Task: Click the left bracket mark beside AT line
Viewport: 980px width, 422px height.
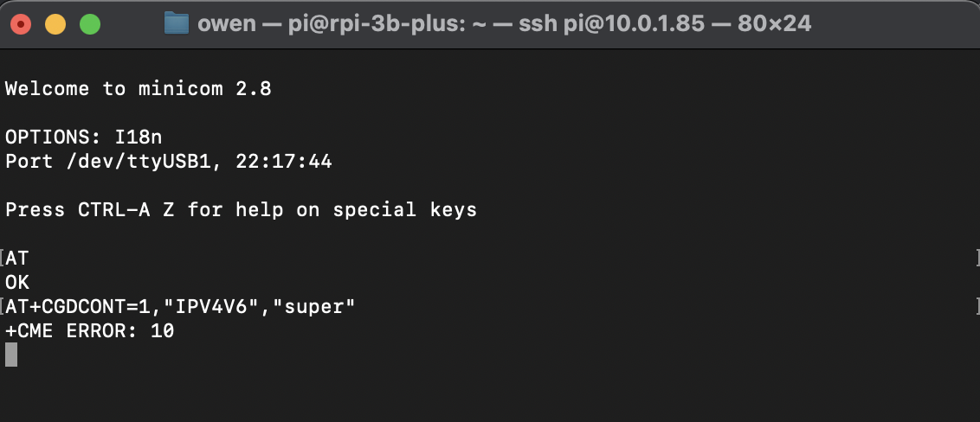Action: tap(3, 258)
